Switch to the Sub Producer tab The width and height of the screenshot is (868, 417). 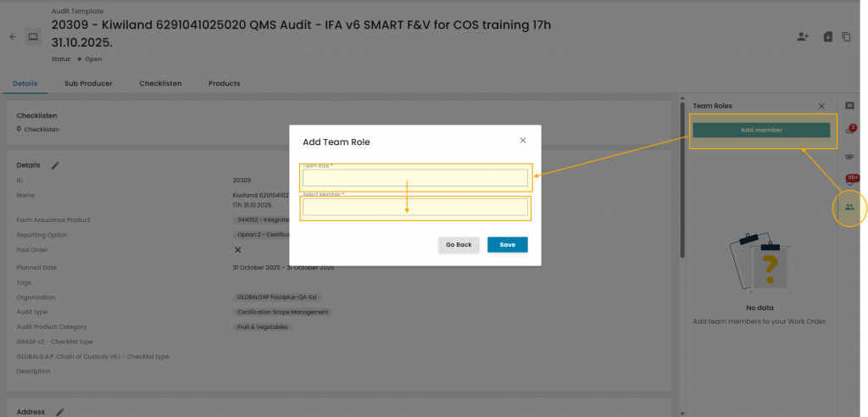coord(88,84)
